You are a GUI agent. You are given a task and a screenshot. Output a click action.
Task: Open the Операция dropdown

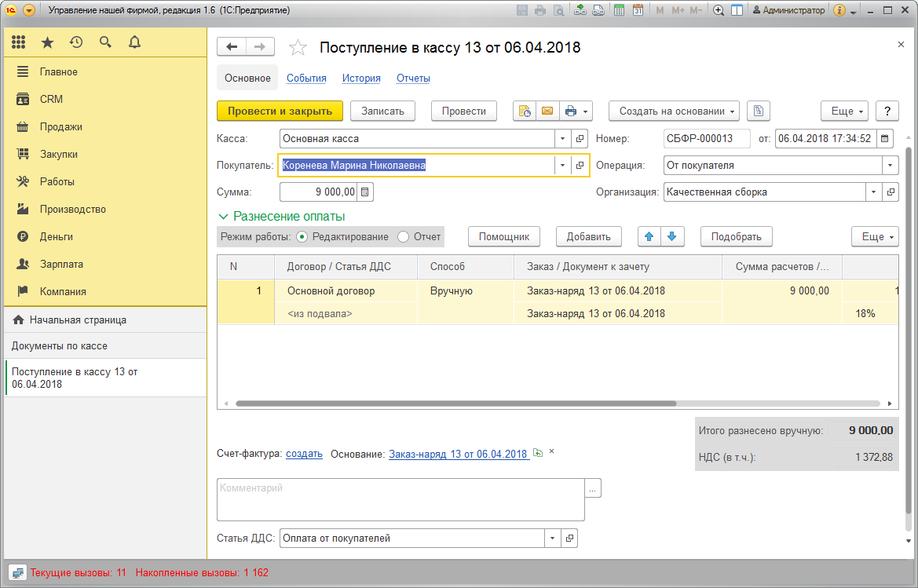pos(890,166)
